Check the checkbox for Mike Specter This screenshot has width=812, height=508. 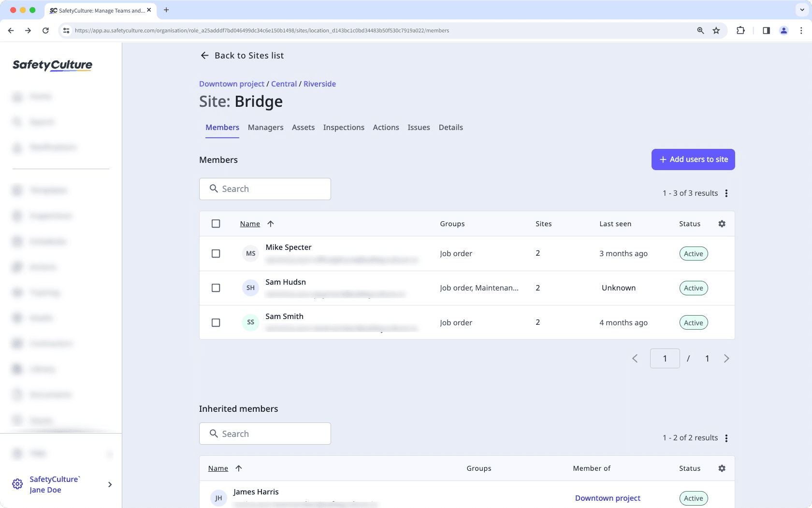(x=216, y=253)
